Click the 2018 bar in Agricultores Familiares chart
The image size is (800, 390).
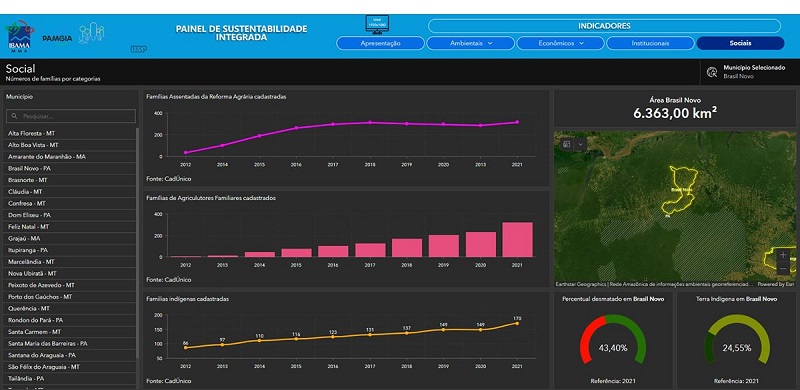click(x=407, y=248)
